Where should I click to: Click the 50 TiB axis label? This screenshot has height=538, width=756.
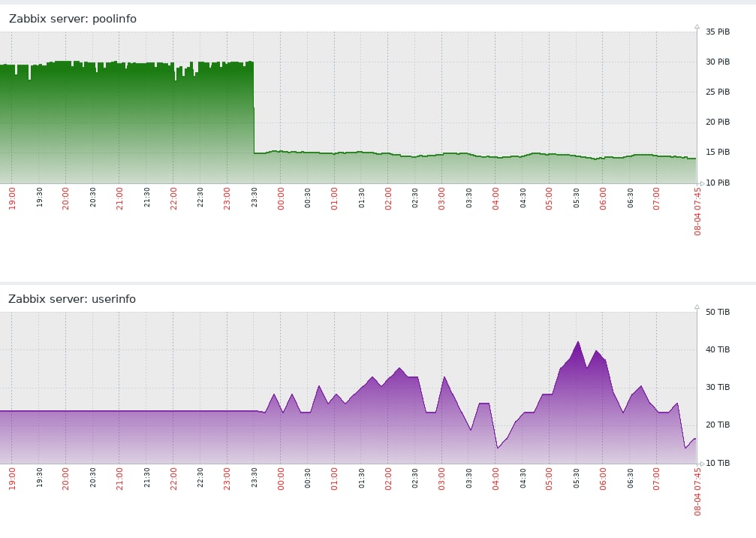click(718, 312)
